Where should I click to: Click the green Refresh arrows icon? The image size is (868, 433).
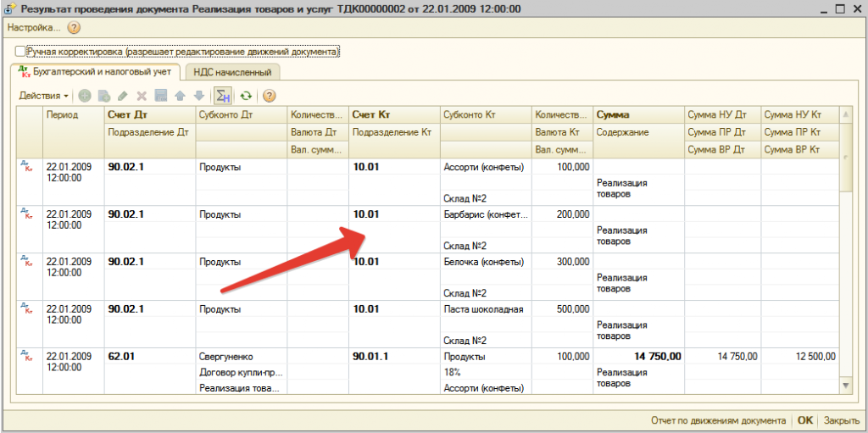pos(246,96)
